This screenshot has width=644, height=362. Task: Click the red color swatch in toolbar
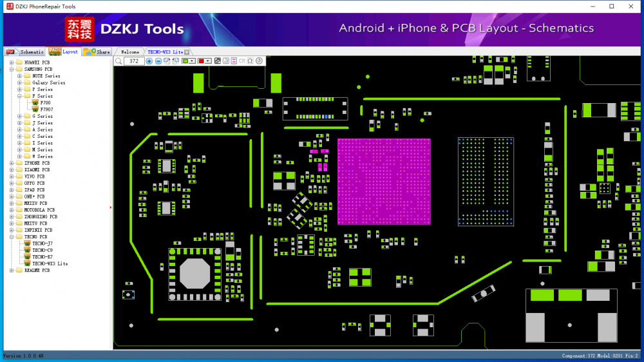[201, 61]
